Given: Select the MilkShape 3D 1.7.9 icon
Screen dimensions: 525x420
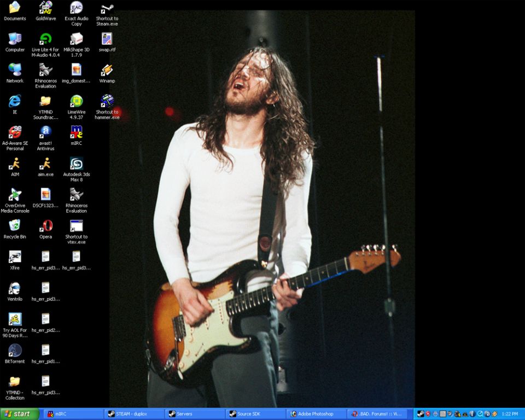Looking at the screenshot, I should 77,45.
